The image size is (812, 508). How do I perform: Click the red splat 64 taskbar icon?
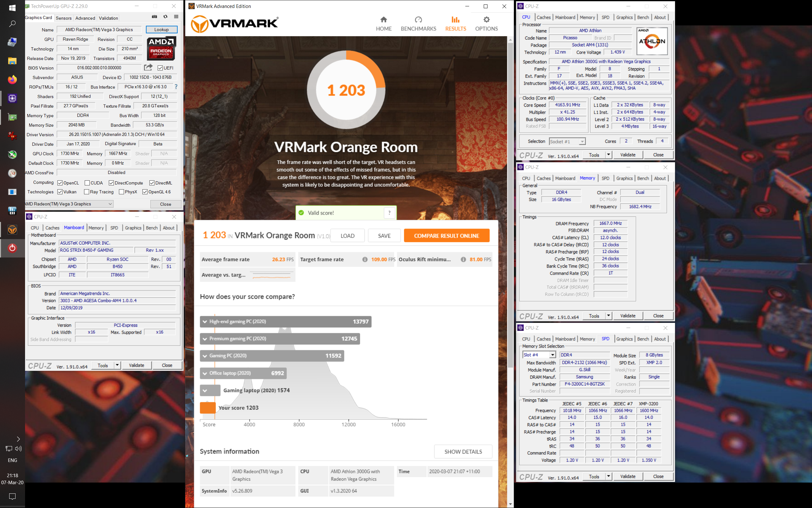click(x=12, y=136)
